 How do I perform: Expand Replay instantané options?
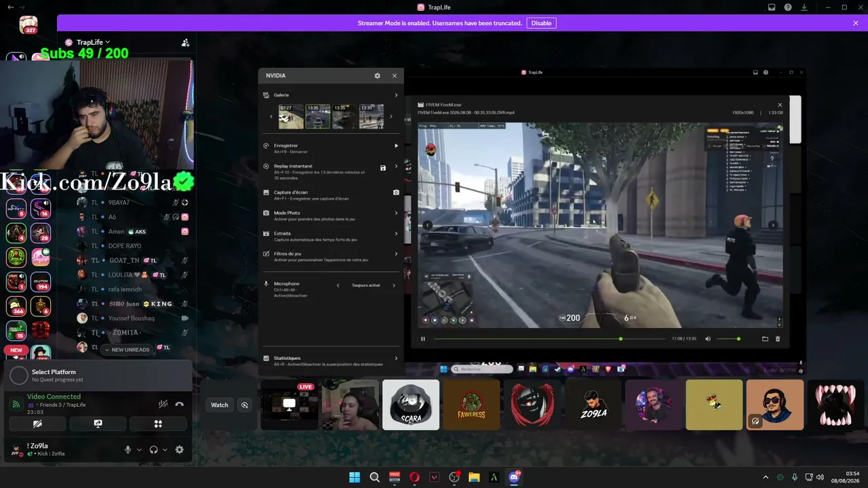(x=396, y=166)
